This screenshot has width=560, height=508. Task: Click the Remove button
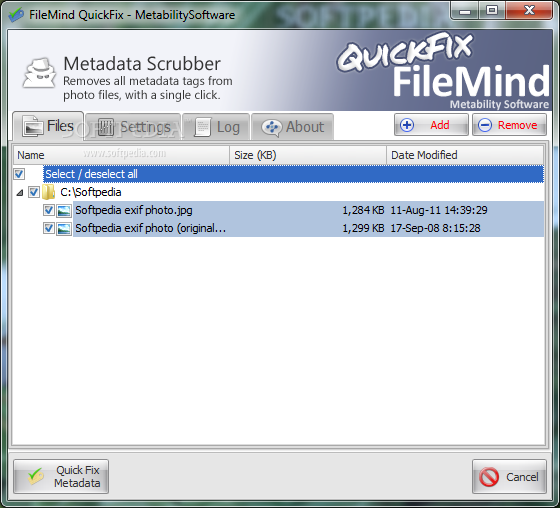(509, 125)
